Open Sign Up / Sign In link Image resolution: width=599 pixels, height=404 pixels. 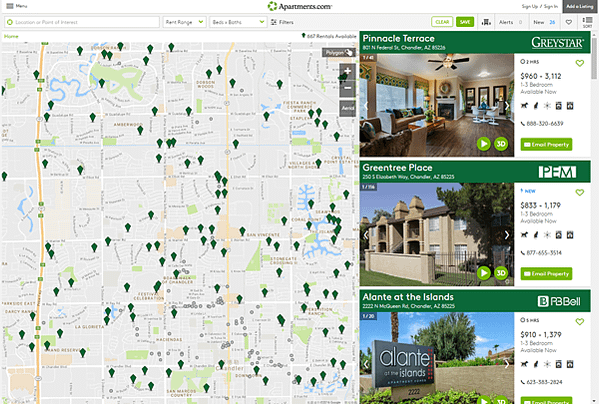click(x=539, y=6)
